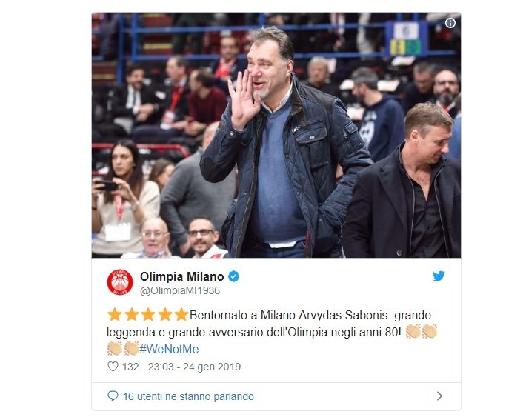The height and width of the screenshot is (420, 523).
Task: Click the verified badge next to Olimpia Milano
Action: pos(233,276)
